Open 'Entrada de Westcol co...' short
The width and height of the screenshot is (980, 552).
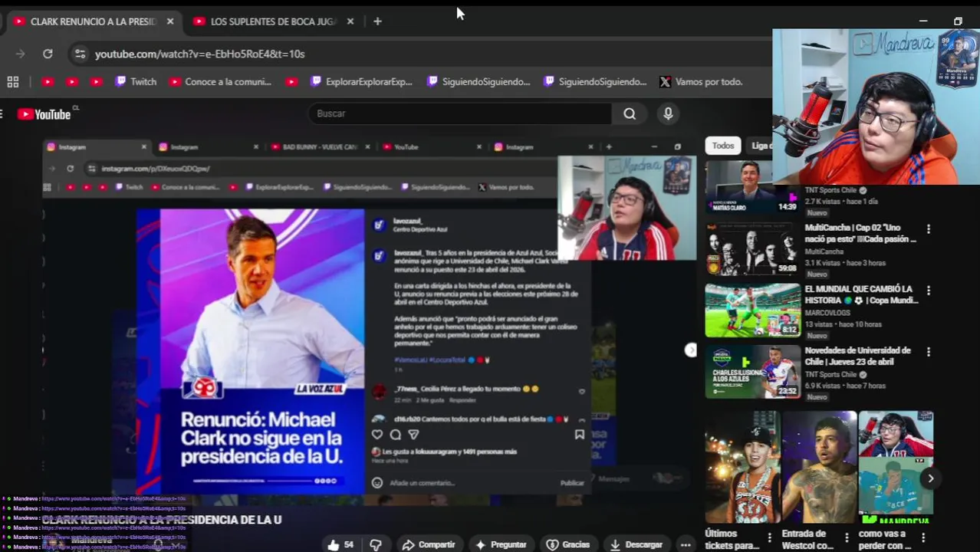pyautogui.click(x=819, y=468)
